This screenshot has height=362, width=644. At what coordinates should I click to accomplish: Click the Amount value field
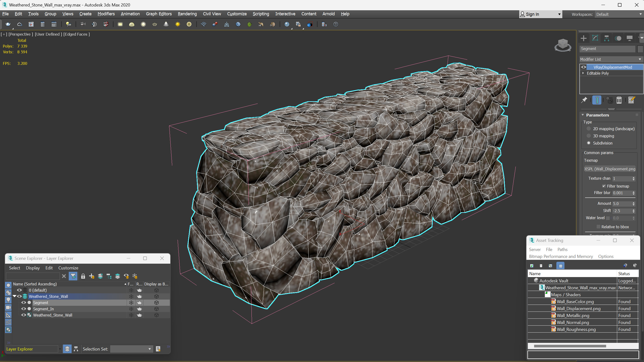621,204
